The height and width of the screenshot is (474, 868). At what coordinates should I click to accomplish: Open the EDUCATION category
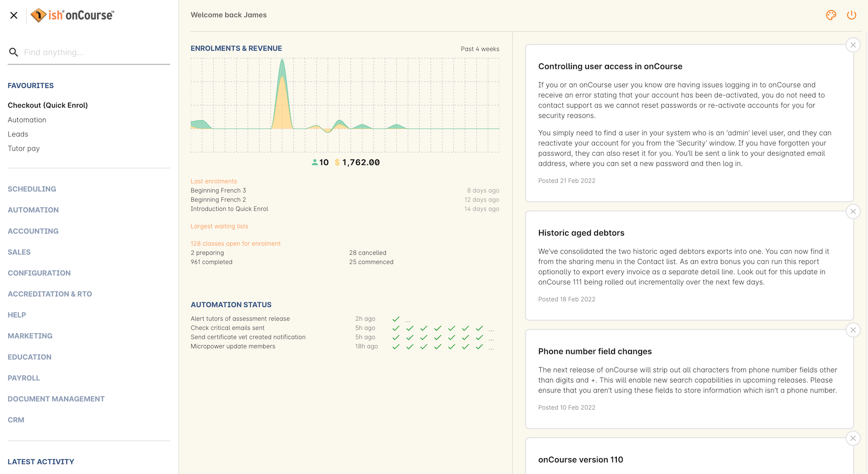pos(30,357)
